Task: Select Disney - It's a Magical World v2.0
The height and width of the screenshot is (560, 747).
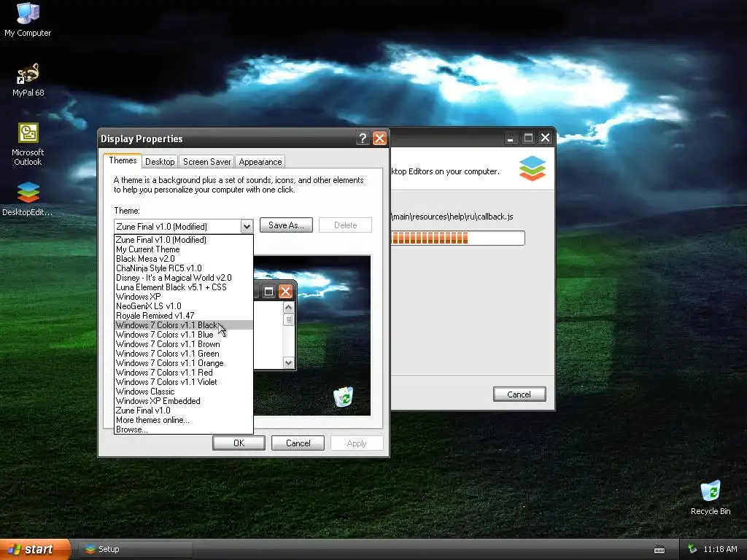Action: click(x=183, y=278)
